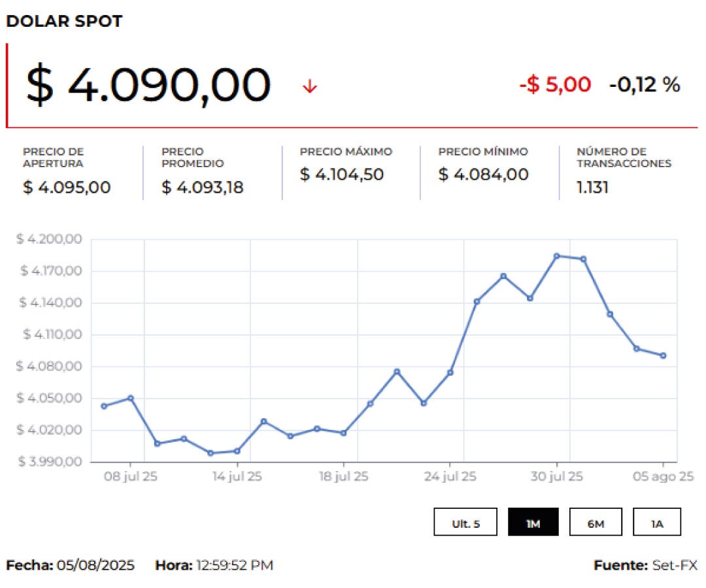
Task: Click average price value $ 4.093,18
Action: tap(202, 188)
